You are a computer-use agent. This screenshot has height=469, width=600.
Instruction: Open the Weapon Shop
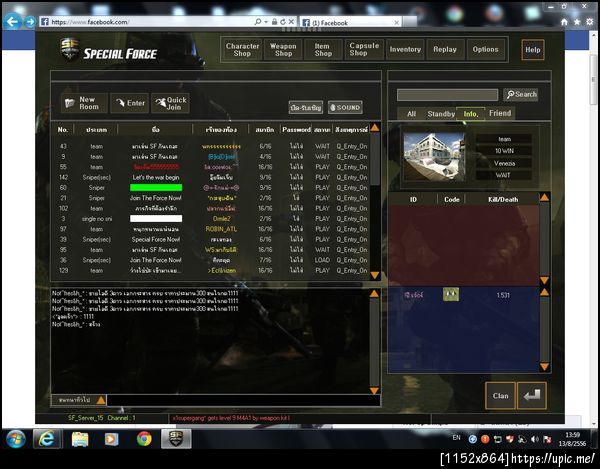pos(283,50)
